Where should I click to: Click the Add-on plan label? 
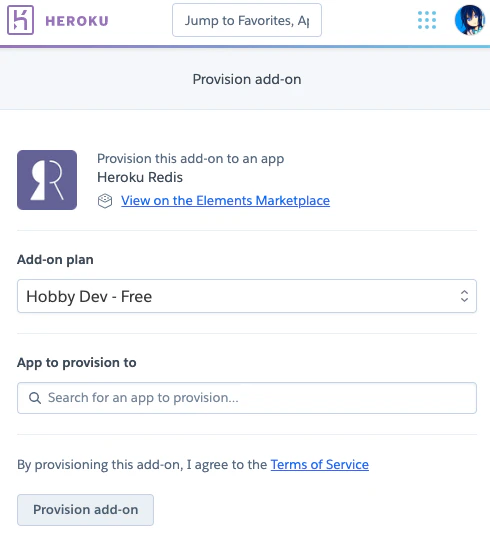point(55,260)
